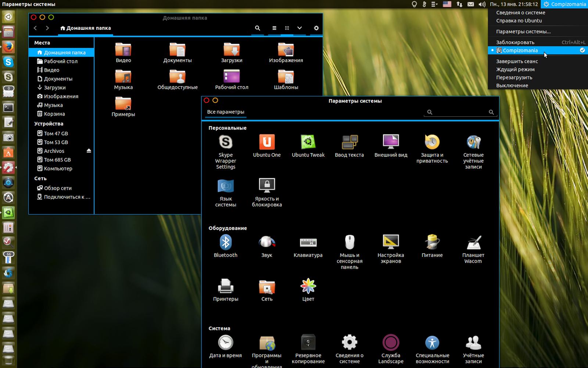This screenshot has height=368, width=588.
Task: Eject the Archivos device
Action: coord(89,151)
